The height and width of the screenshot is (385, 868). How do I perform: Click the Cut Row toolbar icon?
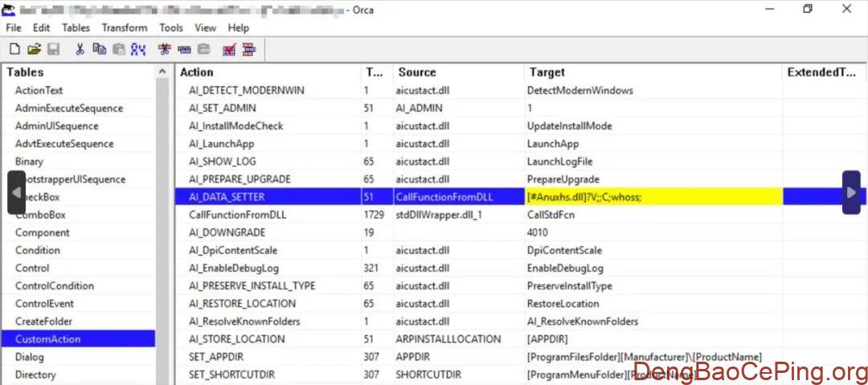click(x=166, y=50)
